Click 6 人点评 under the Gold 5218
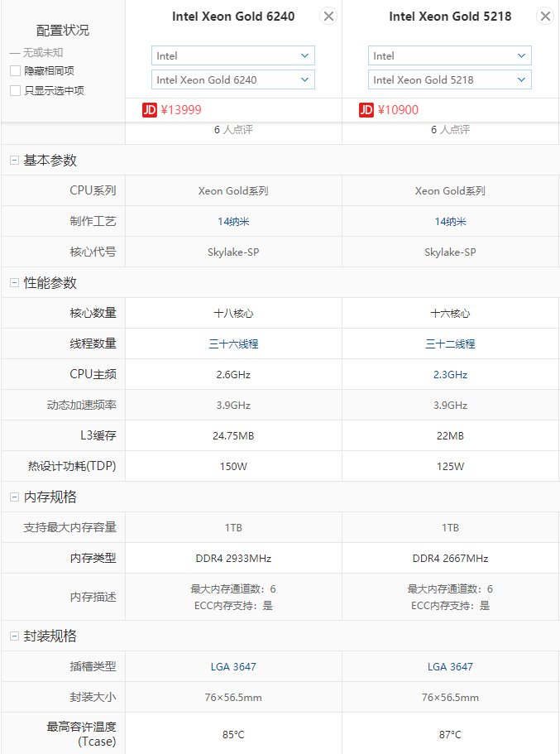Viewport: 560px width, 754px height. [x=451, y=130]
